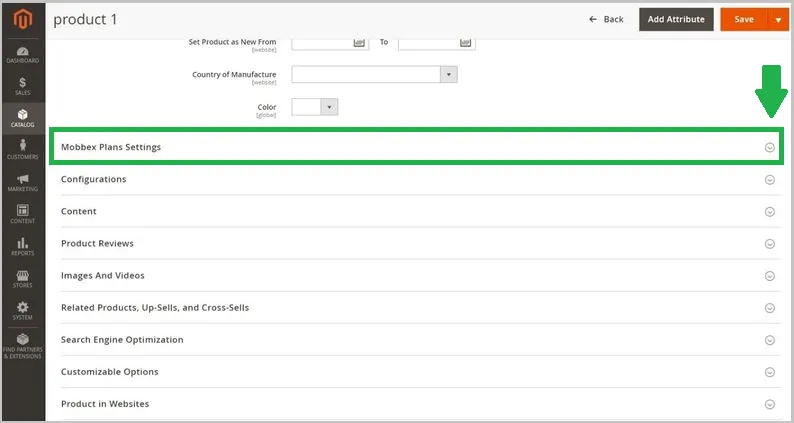
Task: Open the Sales sidebar menu
Action: point(23,86)
